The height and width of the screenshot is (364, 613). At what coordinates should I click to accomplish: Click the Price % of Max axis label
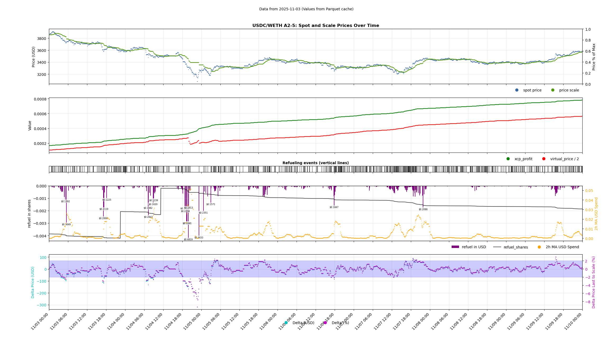[x=594, y=57]
